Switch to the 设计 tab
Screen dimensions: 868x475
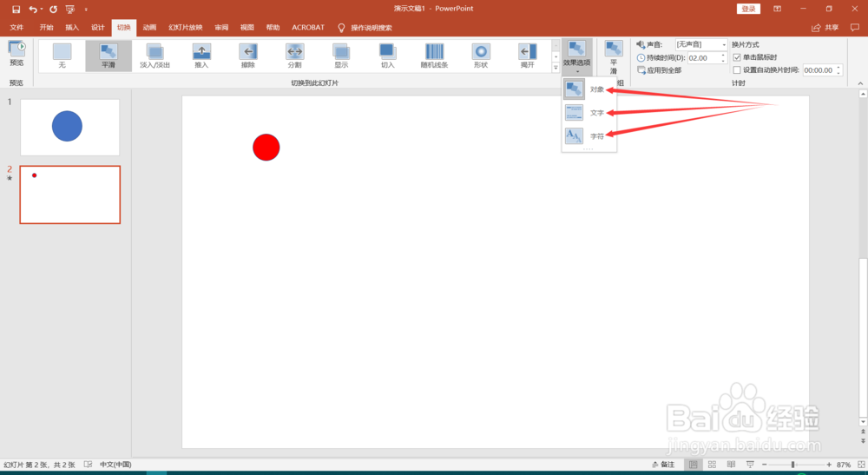(98, 27)
